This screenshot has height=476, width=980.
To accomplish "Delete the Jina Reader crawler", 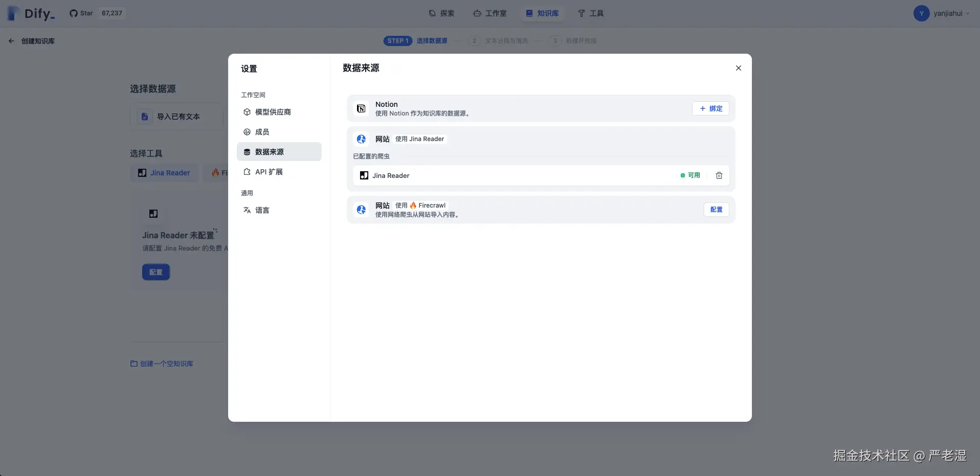I will click(719, 175).
